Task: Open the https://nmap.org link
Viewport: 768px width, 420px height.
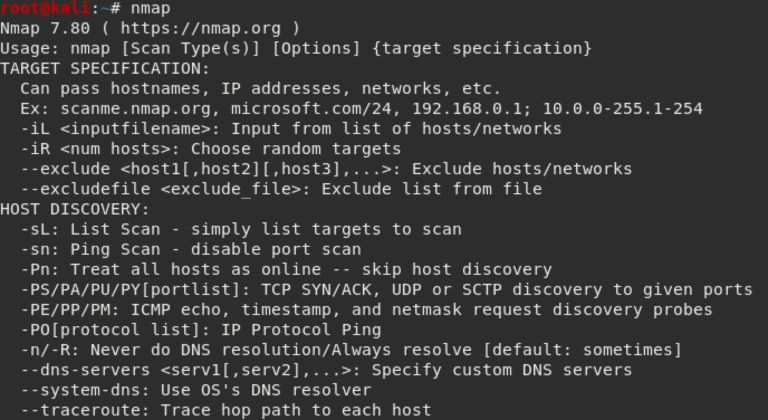Action: pos(201,28)
